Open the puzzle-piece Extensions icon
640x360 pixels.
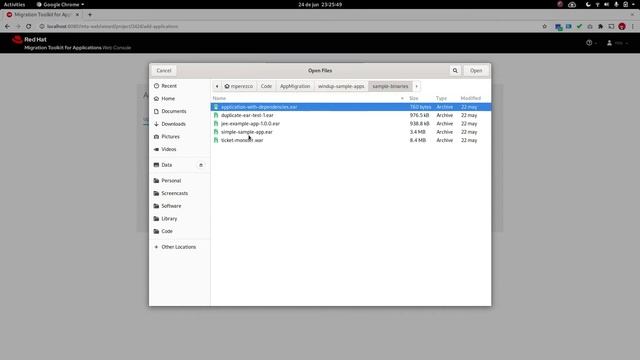pos(600,27)
